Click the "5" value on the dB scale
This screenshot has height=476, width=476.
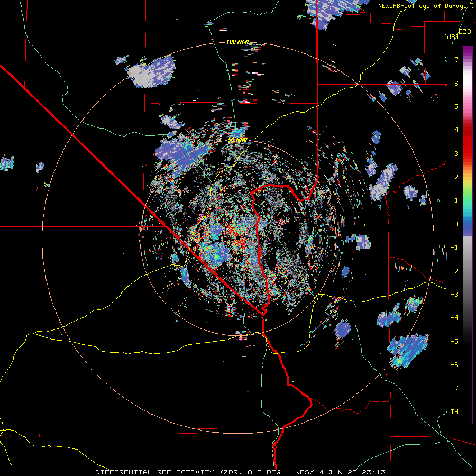(456, 106)
